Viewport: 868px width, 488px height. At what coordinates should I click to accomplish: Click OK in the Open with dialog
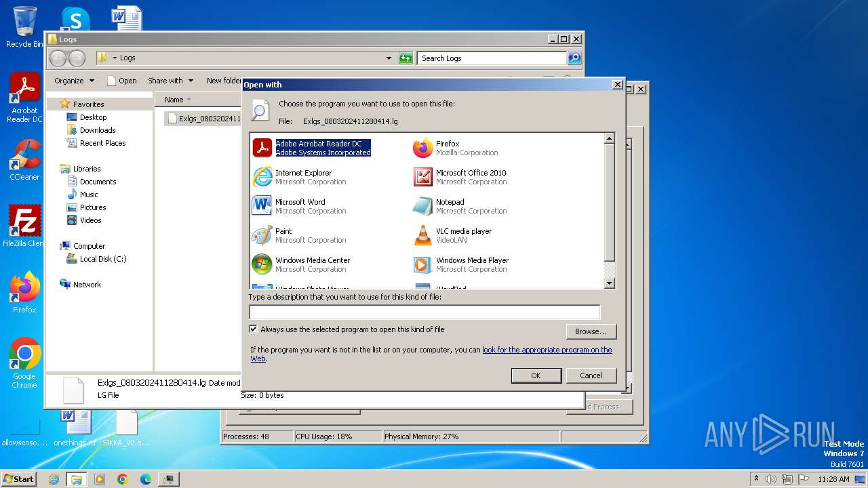click(x=536, y=375)
